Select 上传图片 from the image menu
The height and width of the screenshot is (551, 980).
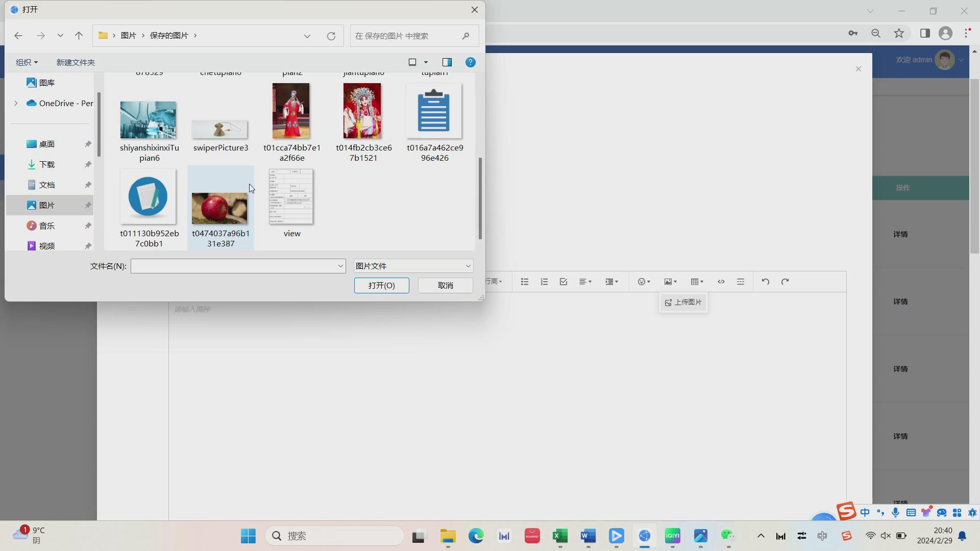click(x=683, y=303)
